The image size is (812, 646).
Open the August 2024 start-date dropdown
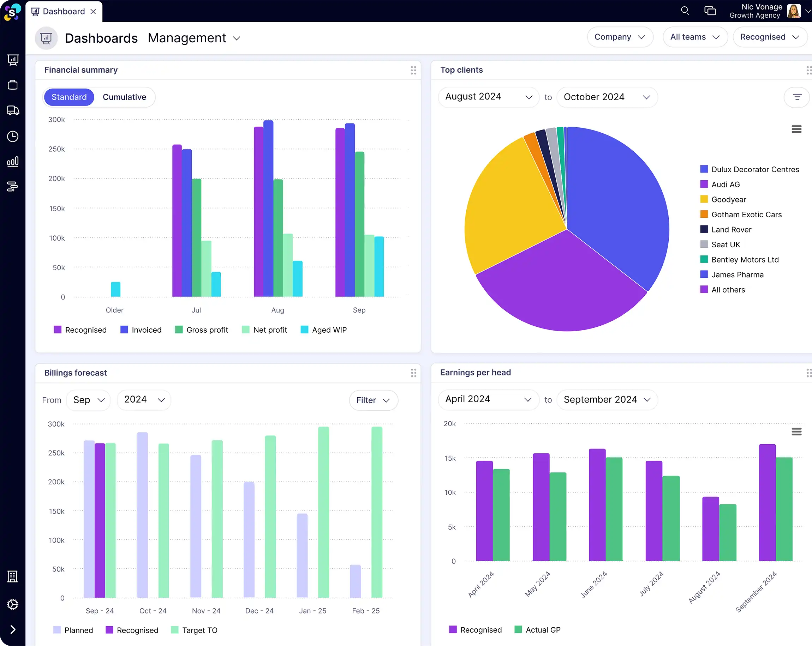tap(488, 97)
